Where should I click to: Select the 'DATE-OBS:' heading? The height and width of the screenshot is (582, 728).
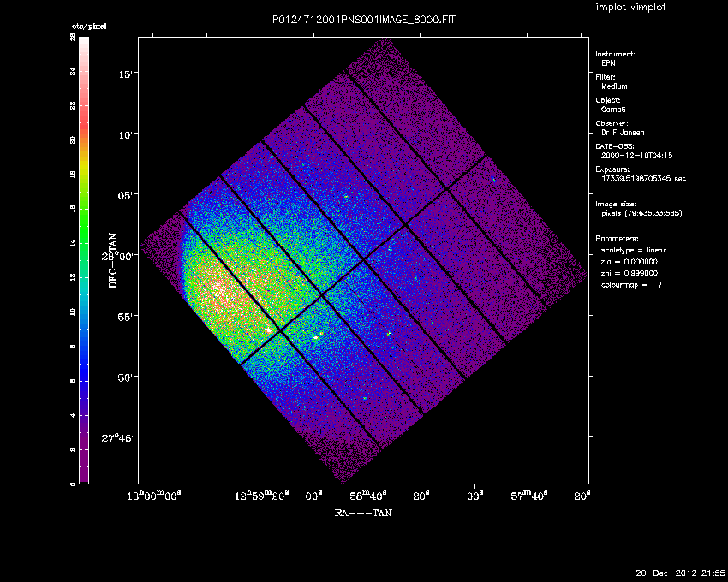(615, 146)
